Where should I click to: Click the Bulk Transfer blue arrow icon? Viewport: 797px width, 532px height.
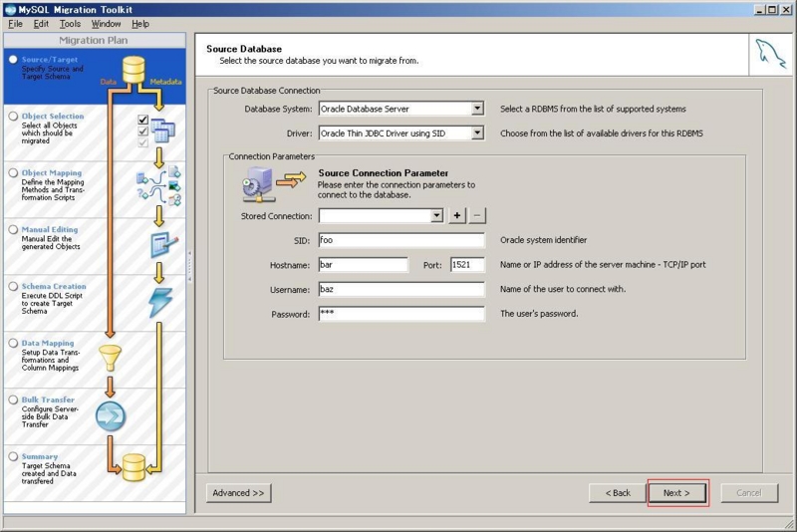pyautogui.click(x=111, y=416)
